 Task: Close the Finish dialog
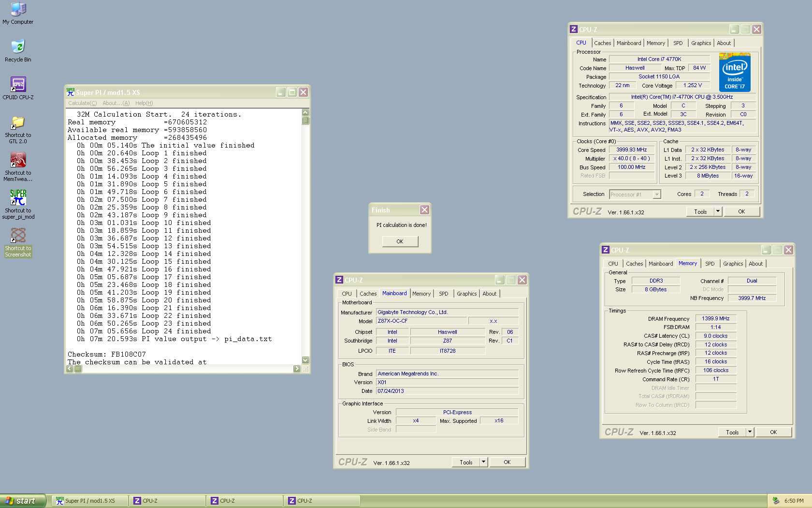click(x=424, y=209)
